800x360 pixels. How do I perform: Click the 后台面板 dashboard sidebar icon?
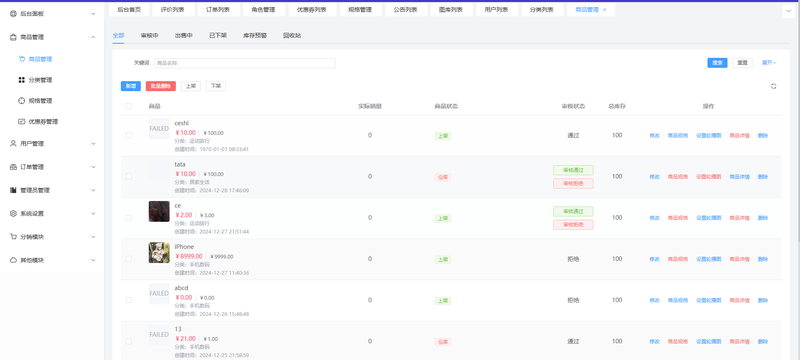[13, 14]
